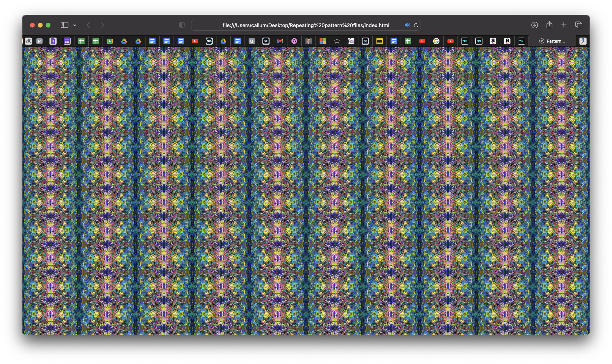
Task: Open the Songkick bookmark
Action: coord(209,41)
